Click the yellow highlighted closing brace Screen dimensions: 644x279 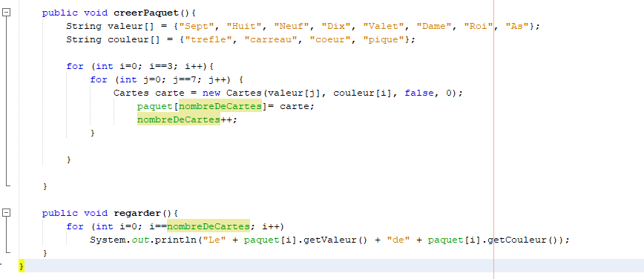pos(22,266)
